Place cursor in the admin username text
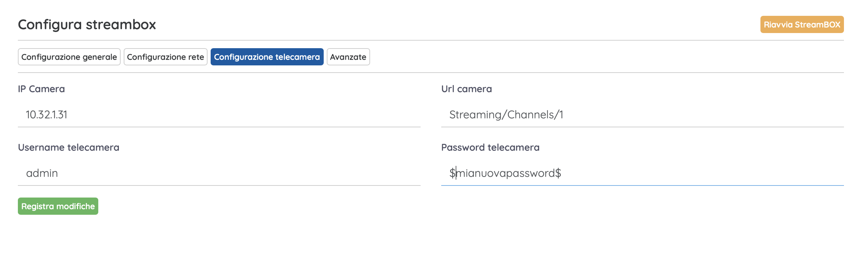This screenshot has height=276, width=868. coord(42,173)
